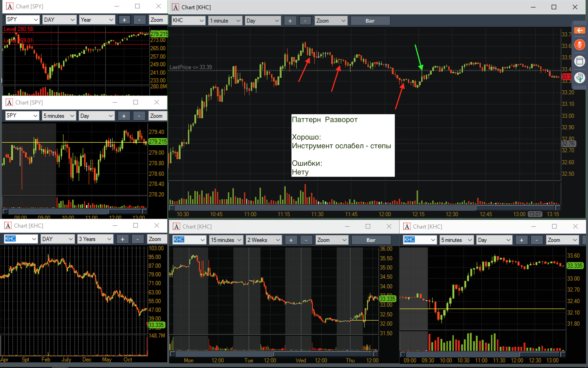Click the app logo icon in main KHC chart title
Image resolution: width=588 pixels, height=368 pixels.
(175, 7)
